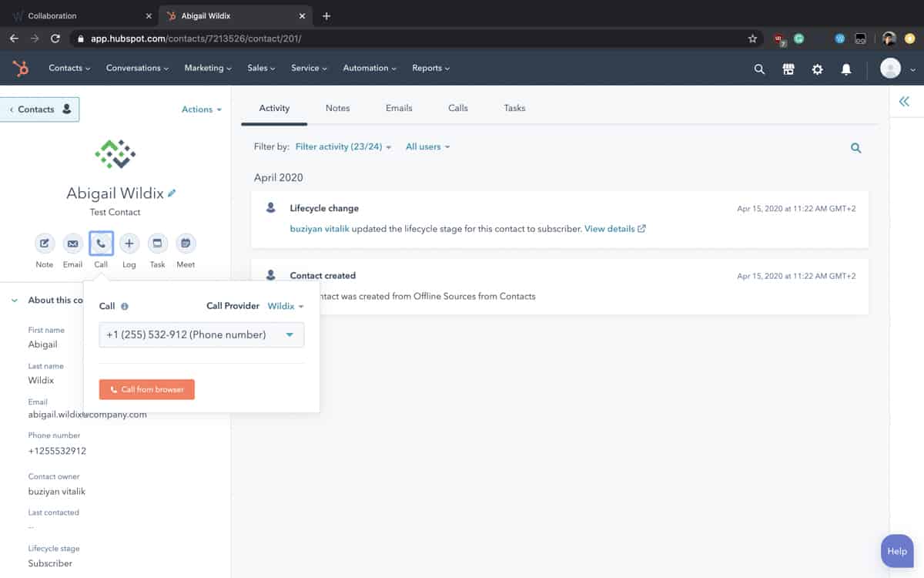Open settings gear in HubSpot navbar

[x=817, y=69]
